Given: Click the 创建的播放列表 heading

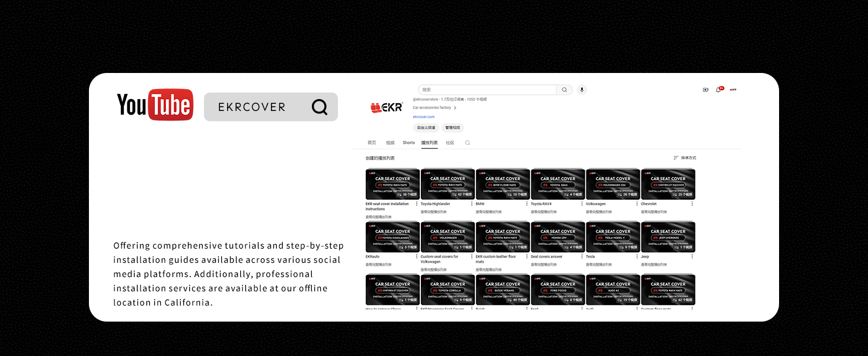Looking at the screenshot, I should [x=380, y=158].
